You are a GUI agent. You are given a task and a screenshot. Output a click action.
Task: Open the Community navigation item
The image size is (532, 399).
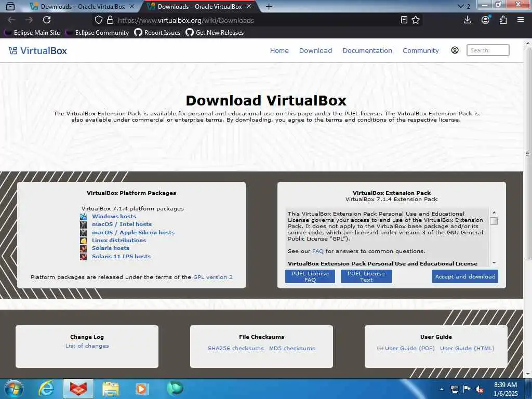coord(420,50)
